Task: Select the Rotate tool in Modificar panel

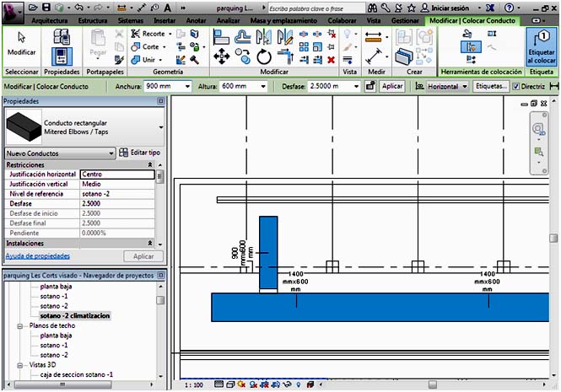Action: [x=263, y=56]
